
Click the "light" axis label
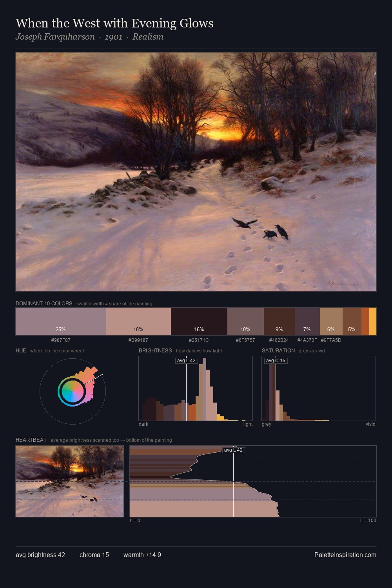(x=248, y=424)
